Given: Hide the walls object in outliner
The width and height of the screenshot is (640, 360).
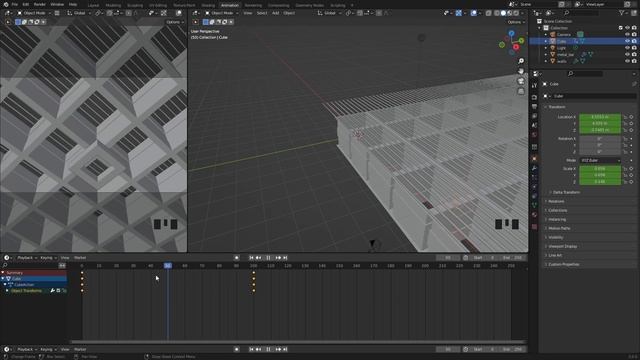Looking at the screenshot, I should pos(627,61).
